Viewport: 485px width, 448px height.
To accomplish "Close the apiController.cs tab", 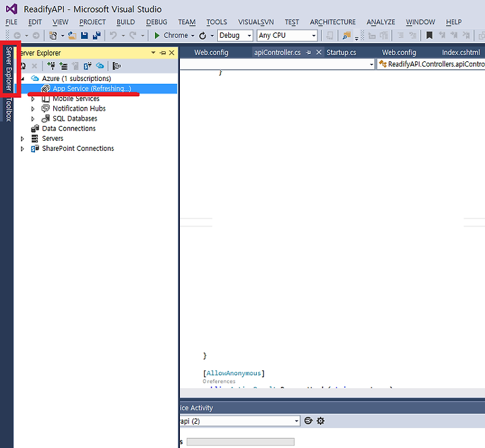I will [x=319, y=53].
